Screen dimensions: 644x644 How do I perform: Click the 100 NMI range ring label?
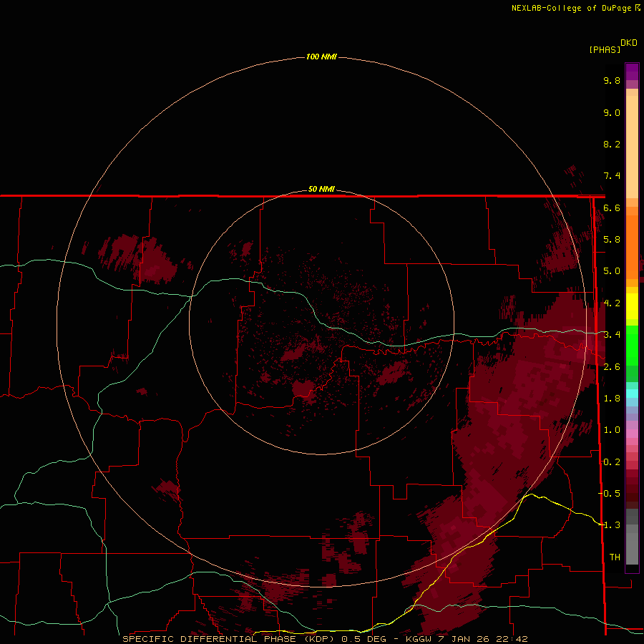coord(321,57)
